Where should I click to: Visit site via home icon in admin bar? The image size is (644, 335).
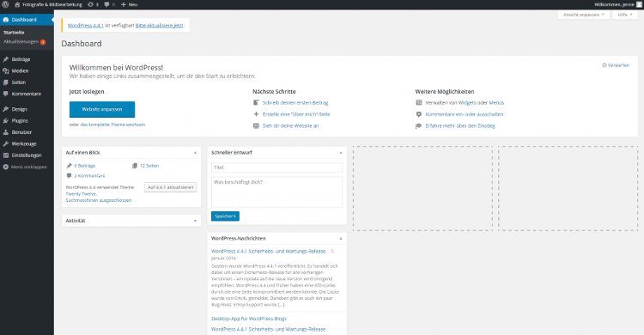click(x=17, y=4)
